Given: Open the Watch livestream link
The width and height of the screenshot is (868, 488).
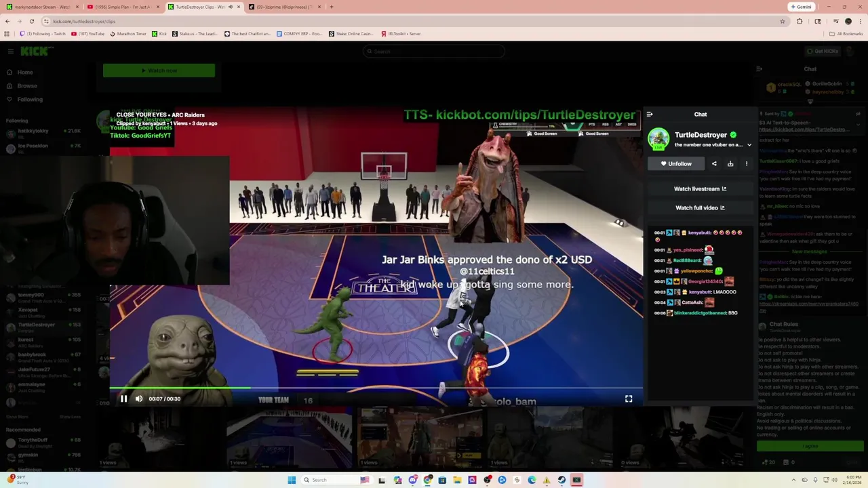Looking at the screenshot, I should click(700, 189).
